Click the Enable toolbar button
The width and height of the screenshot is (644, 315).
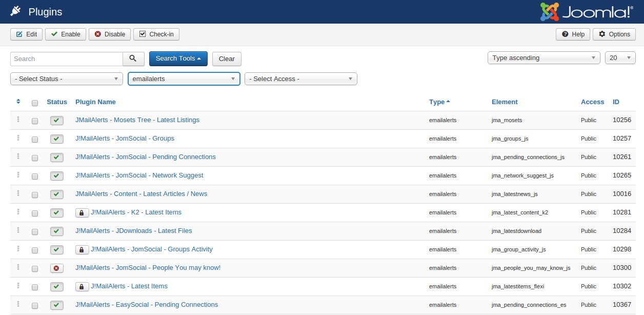click(x=66, y=34)
